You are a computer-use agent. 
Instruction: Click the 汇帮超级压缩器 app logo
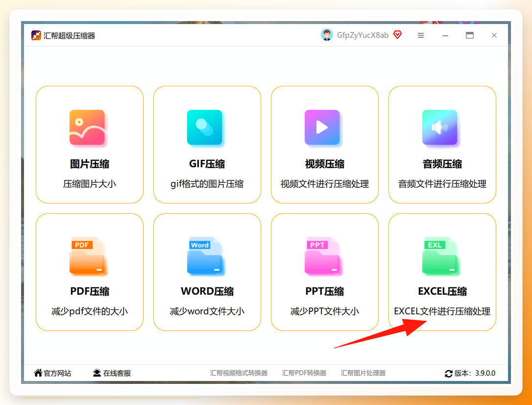pos(36,35)
